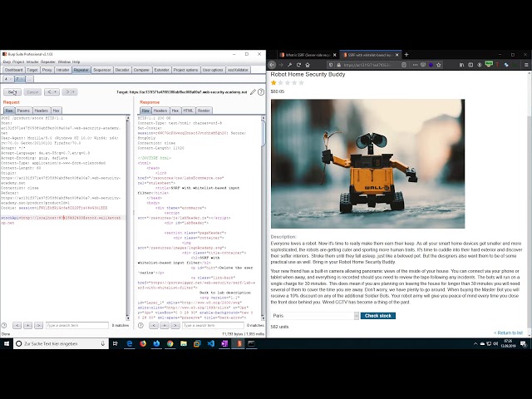Click request search help icon
The height and width of the screenshot is (399, 532).
click(x=4, y=325)
